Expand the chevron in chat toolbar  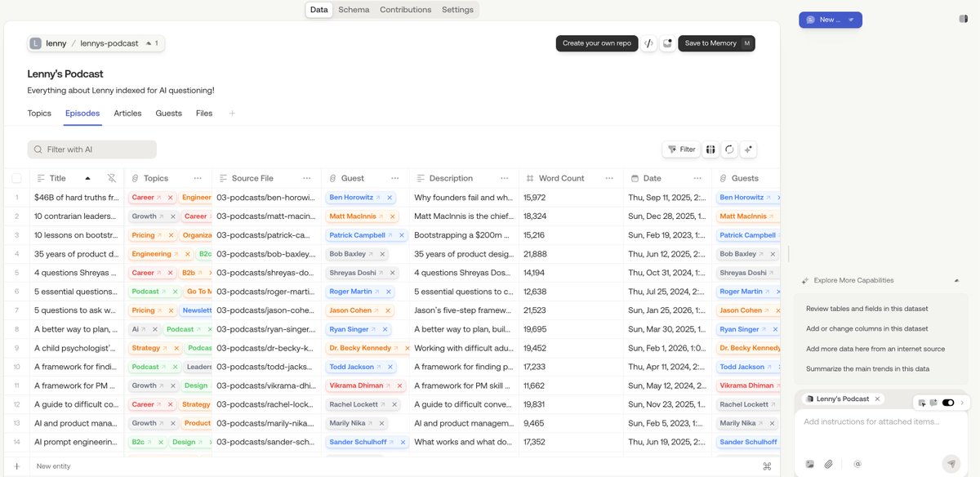tap(962, 403)
